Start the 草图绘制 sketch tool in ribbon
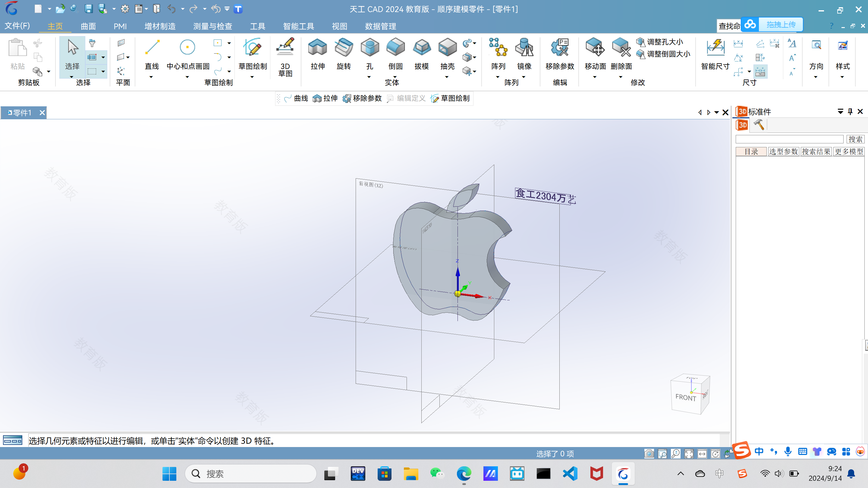This screenshot has height=488, width=868. (x=252, y=54)
